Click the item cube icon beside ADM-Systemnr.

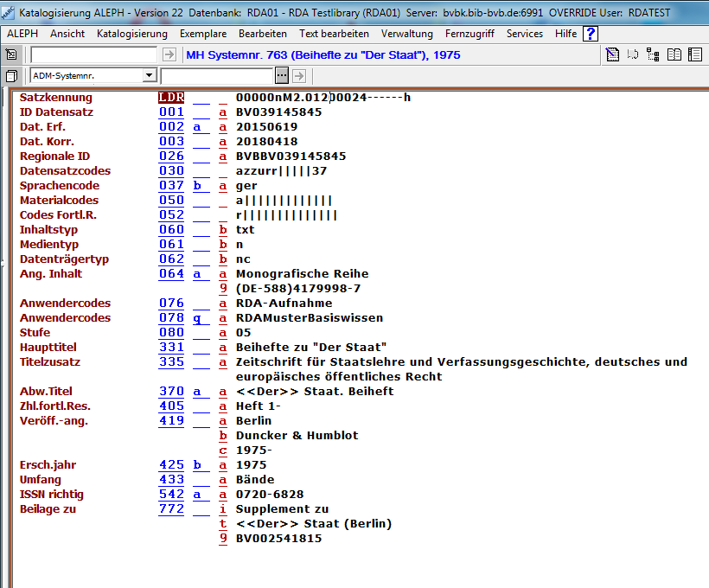[x=11, y=76]
